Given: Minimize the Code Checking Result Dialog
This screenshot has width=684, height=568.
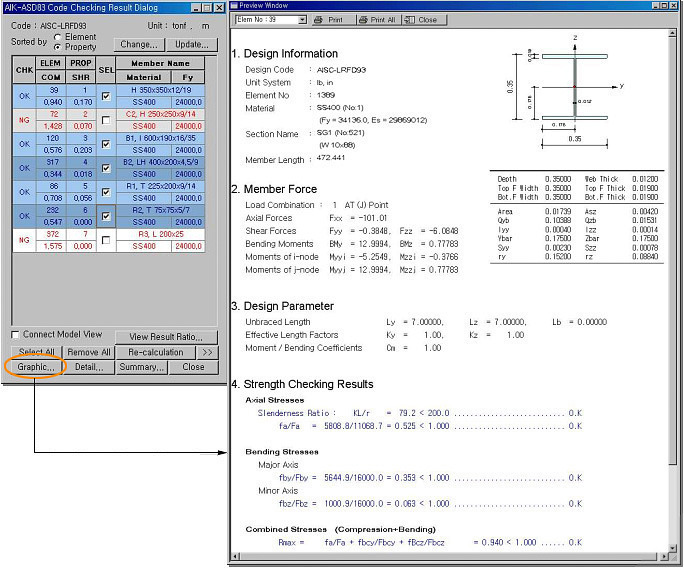Looking at the screenshot, I should tap(197, 8).
